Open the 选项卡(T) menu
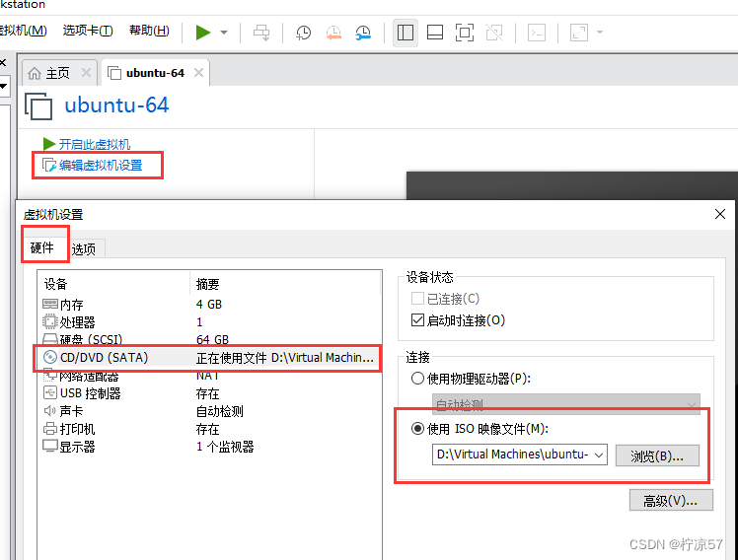 [88, 31]
